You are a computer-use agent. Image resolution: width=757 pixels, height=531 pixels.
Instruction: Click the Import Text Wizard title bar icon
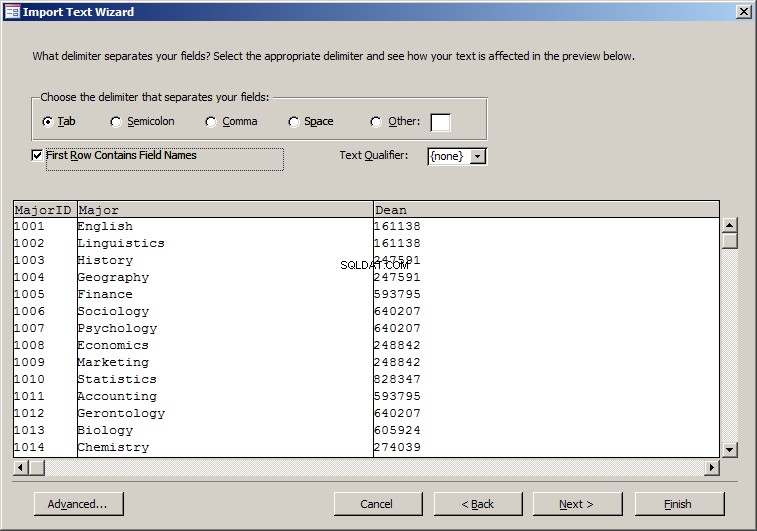[12, 12]
